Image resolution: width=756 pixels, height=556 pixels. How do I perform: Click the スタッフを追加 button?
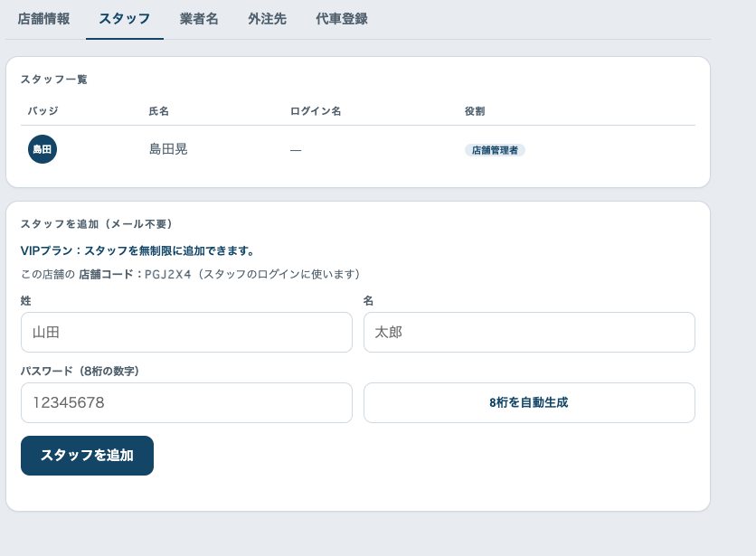[x=88, y=456]
